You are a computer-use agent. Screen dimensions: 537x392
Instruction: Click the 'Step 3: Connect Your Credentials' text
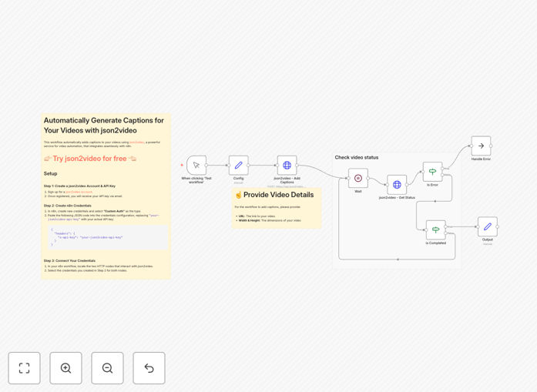[x=69, y=260]
